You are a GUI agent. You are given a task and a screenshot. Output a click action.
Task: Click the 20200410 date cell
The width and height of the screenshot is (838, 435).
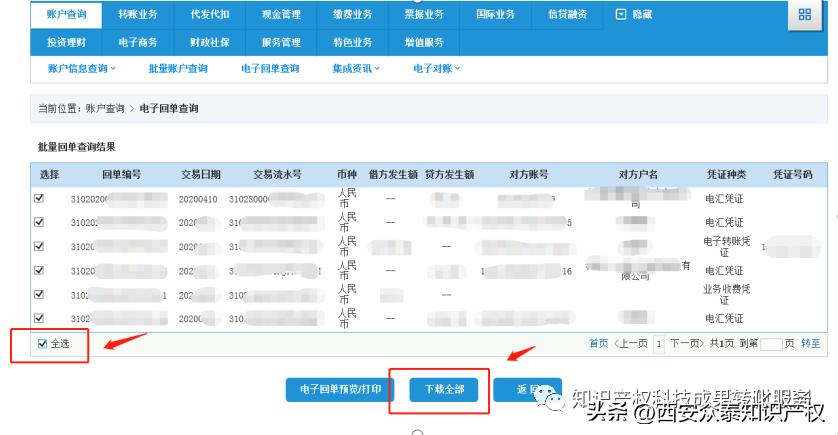point(198,199)
